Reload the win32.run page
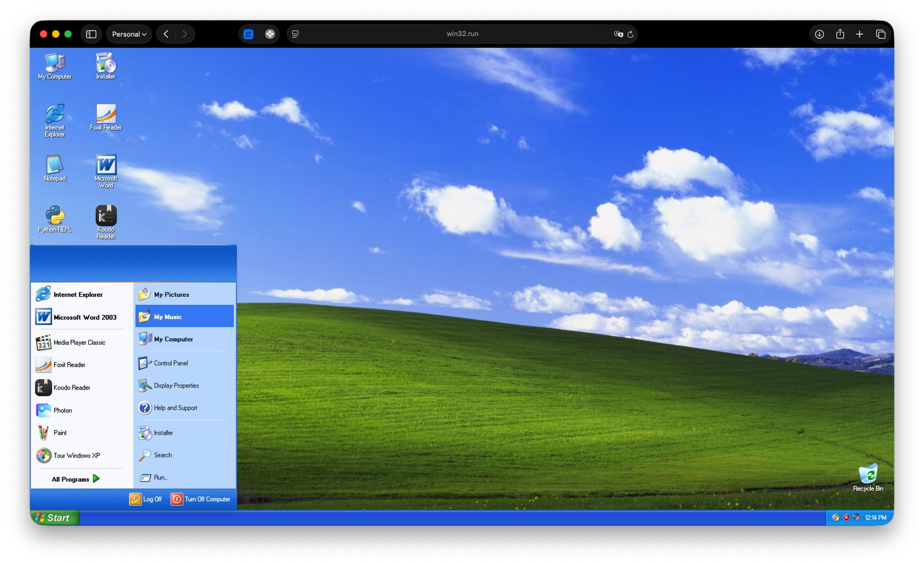924x565 pixels. click(630, 34)
